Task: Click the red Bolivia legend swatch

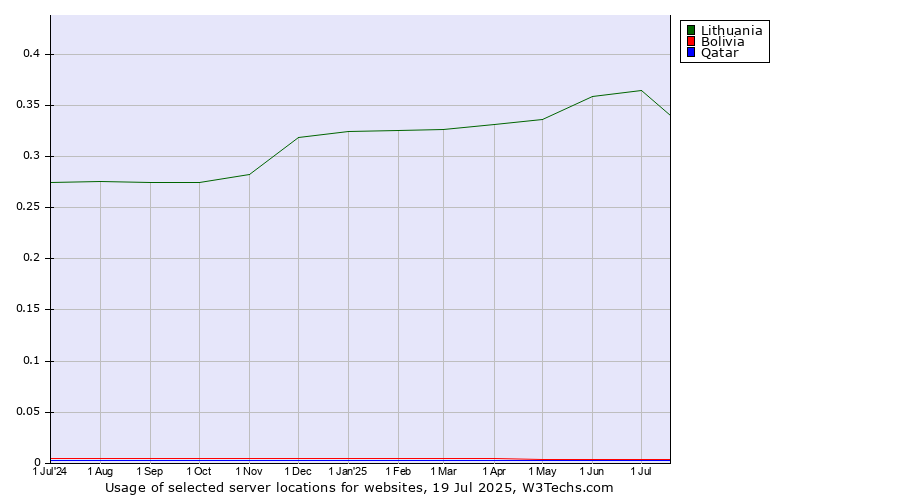Action: tap(691, 41)
